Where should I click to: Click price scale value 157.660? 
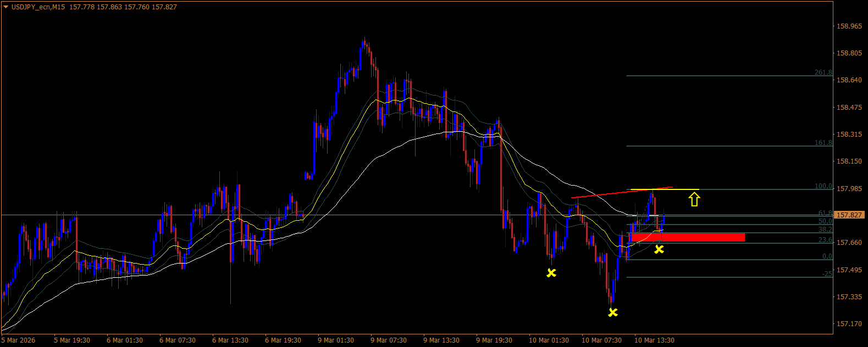pyautogui.click(x=849, y=243)
